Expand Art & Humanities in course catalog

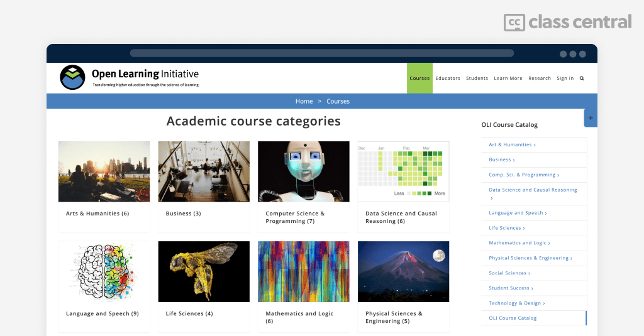coord(511,145)
